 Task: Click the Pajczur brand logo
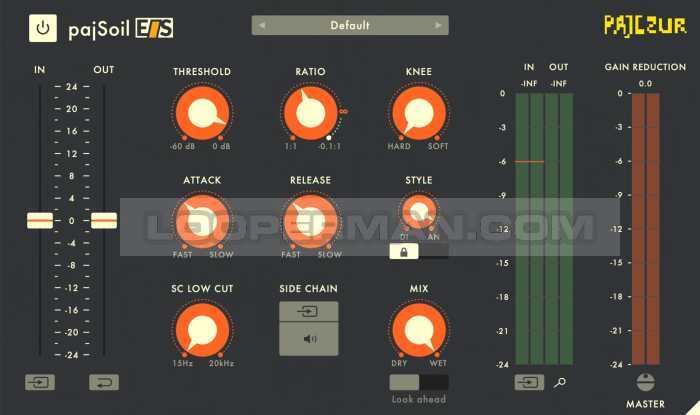645,26
